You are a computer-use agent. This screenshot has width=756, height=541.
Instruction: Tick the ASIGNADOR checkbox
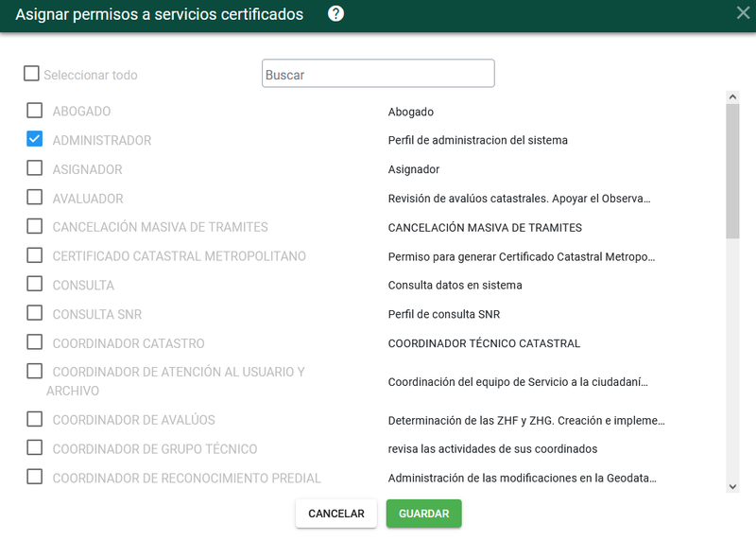(x=35, y=168)
